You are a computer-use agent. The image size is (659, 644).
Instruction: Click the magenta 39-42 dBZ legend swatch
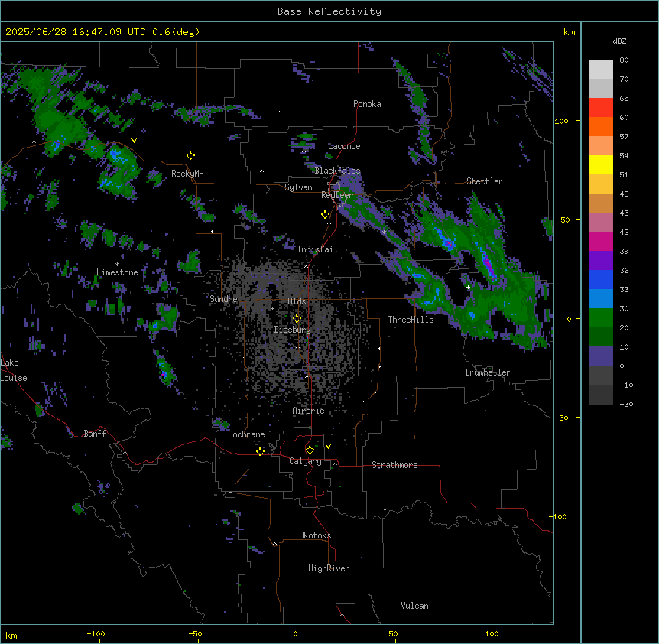coord(601,241)
